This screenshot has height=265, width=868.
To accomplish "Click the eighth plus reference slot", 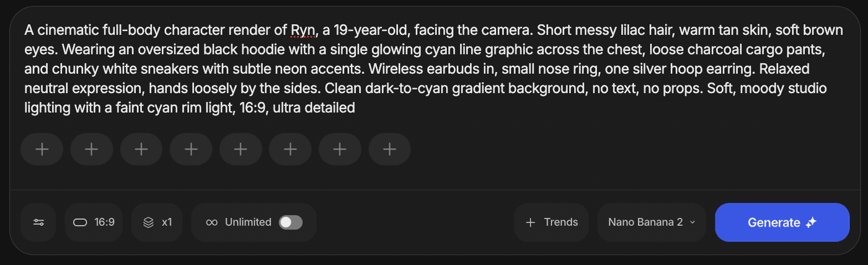I will (389, 149).
